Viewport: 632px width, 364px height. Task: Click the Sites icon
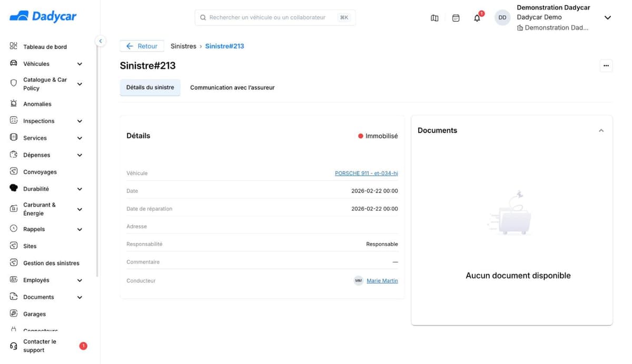tap(14, 246)
